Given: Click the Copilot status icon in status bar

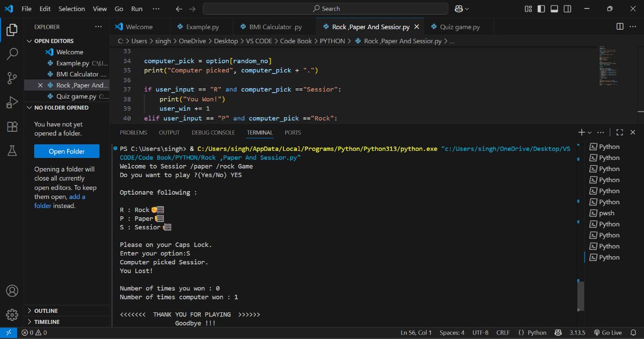Looking at the screenshot, I should 558,333.
